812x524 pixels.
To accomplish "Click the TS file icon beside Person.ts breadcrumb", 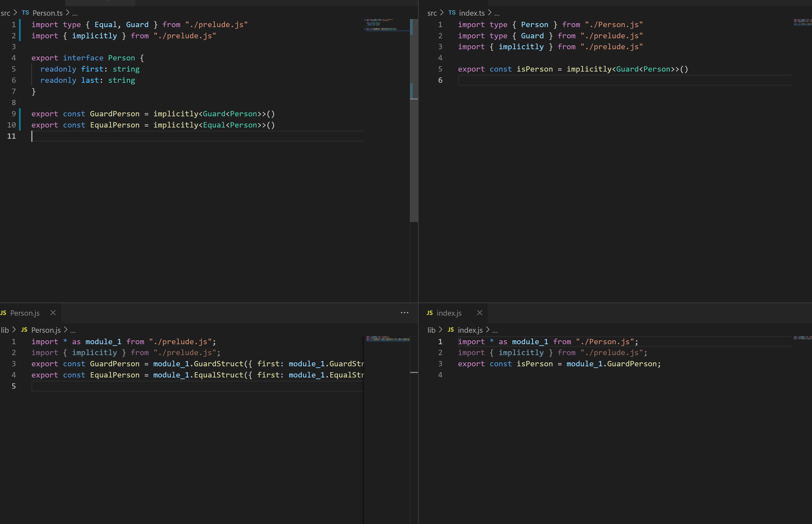I will [25, 13].
